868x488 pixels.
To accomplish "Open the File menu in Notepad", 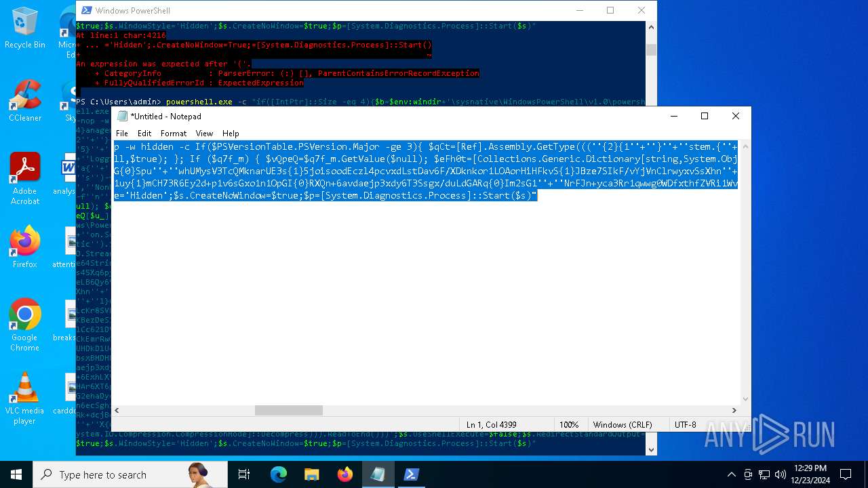I will point(122,134).
